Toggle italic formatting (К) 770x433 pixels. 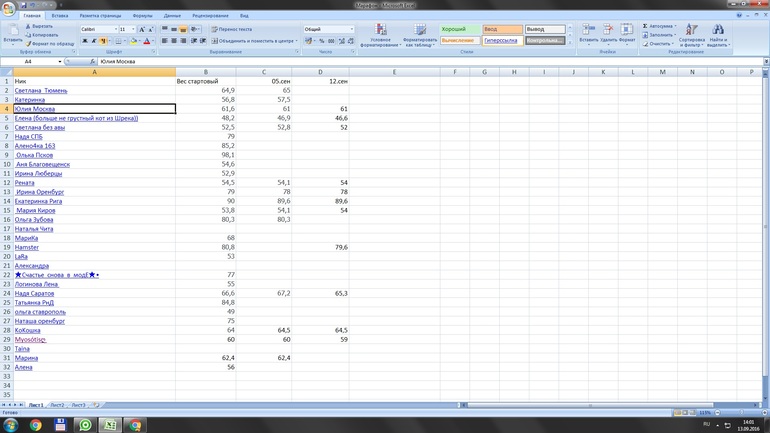93,41
